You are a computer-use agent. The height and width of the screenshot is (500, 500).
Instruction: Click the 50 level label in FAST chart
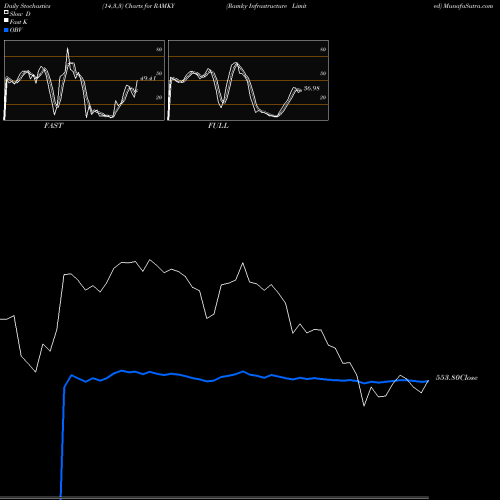(x=159, y=73)
